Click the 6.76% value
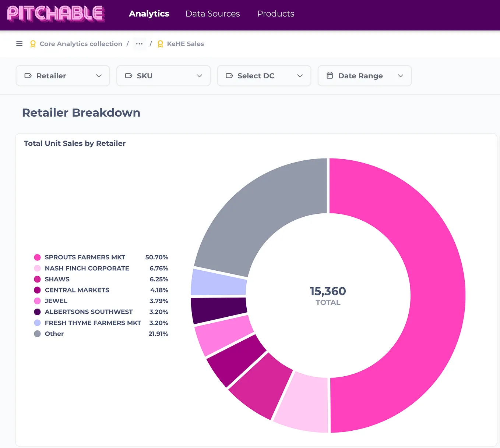The width and height of the screenshot is (500, 448). pos(159,269)
